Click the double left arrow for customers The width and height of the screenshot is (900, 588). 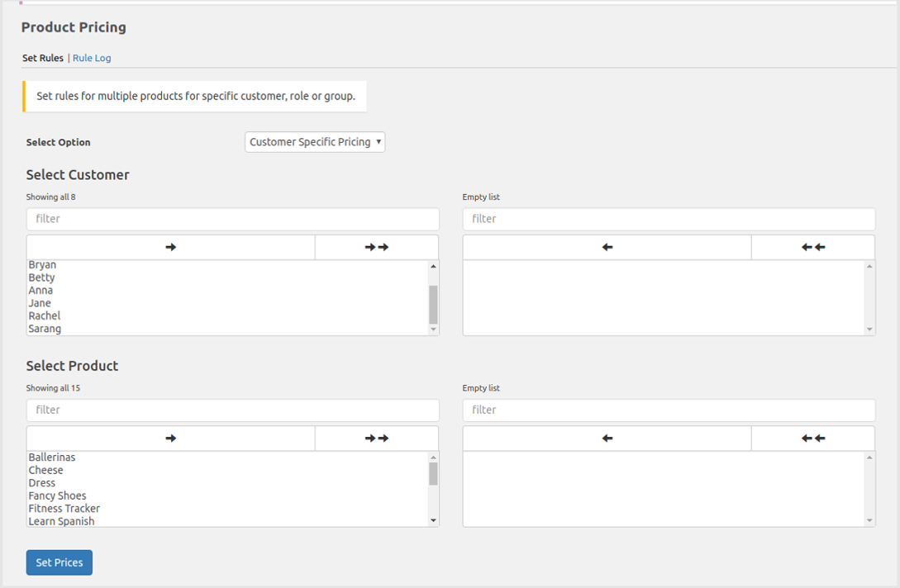[x=812, y=247]
